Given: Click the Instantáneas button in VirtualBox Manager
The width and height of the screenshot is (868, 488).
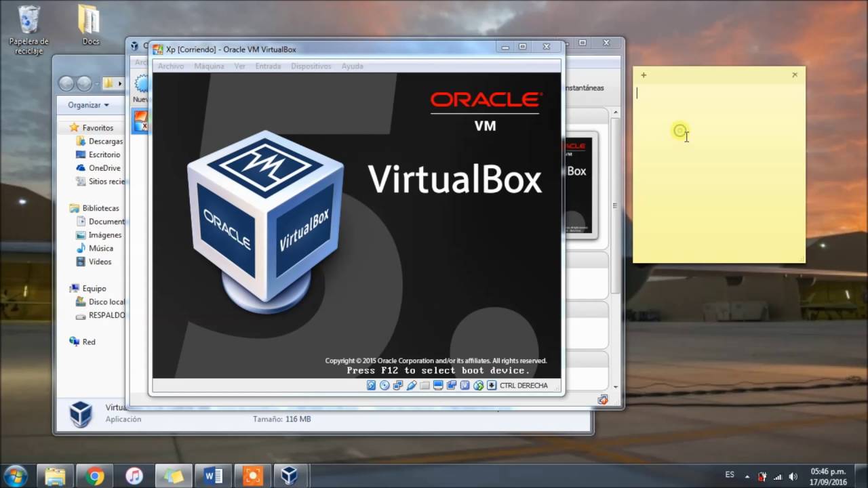Looking at the screenshot, I should pos(584,88).
